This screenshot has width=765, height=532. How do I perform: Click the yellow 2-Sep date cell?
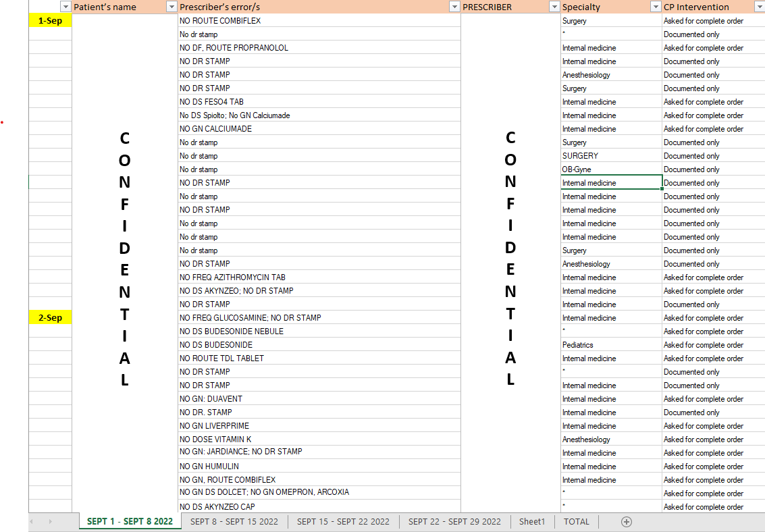[x=50, y=318]
